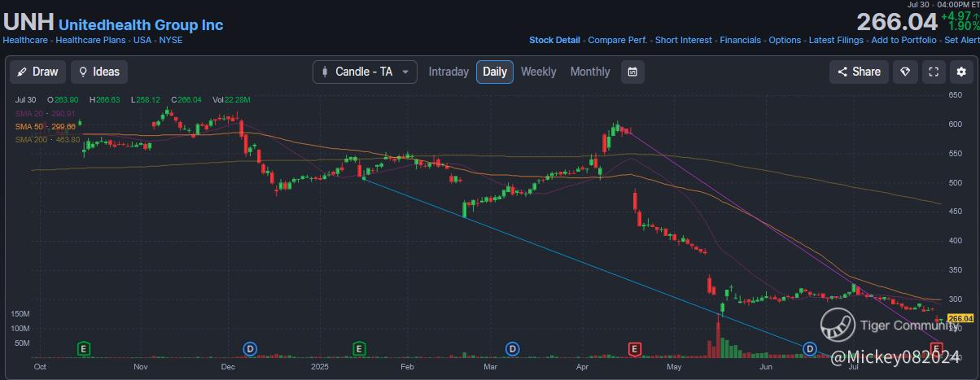Screen dimensions: 980x380
Task: Click the dividend D marker in June
Action: click(x=810, y=349)
